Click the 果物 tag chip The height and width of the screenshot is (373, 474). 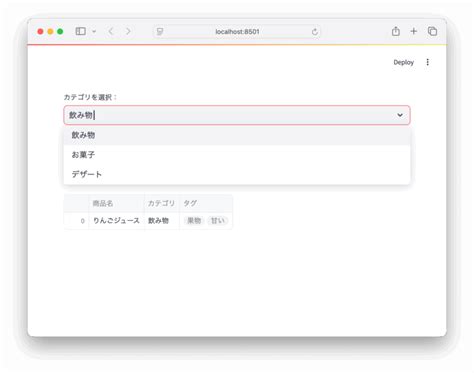click(194, 221)
